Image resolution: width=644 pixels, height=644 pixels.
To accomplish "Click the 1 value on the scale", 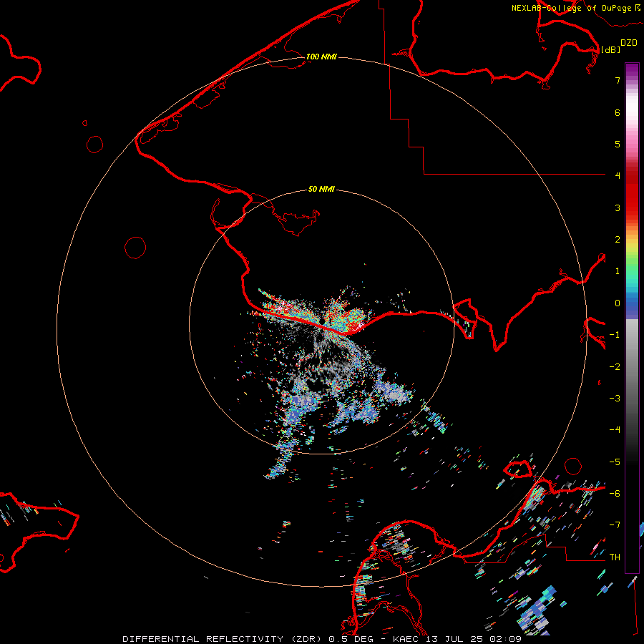I will coord(618,271).
